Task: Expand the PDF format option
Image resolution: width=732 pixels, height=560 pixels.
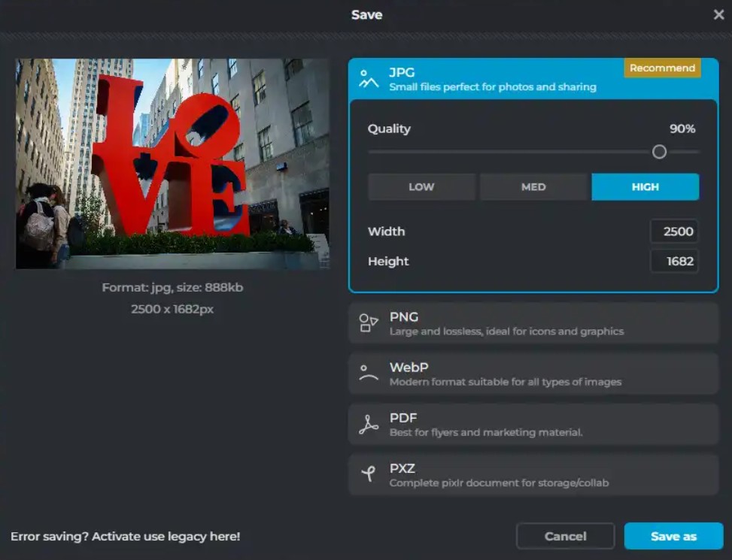Action: pos(533,424)
